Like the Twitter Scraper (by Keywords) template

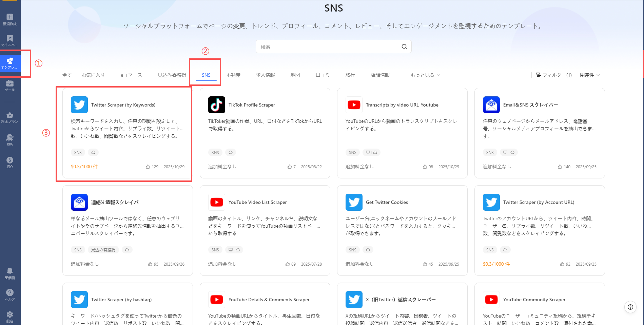[x=148, y=167]
